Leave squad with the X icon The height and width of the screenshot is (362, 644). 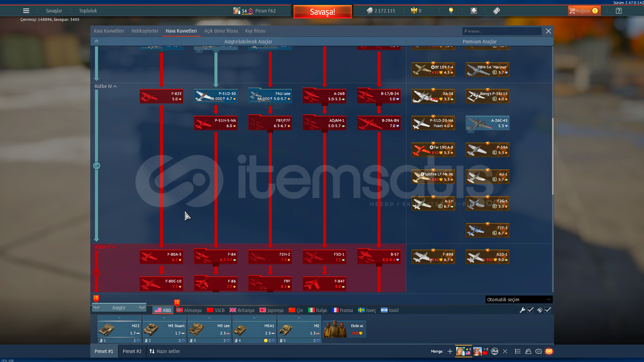coord(505,351)
